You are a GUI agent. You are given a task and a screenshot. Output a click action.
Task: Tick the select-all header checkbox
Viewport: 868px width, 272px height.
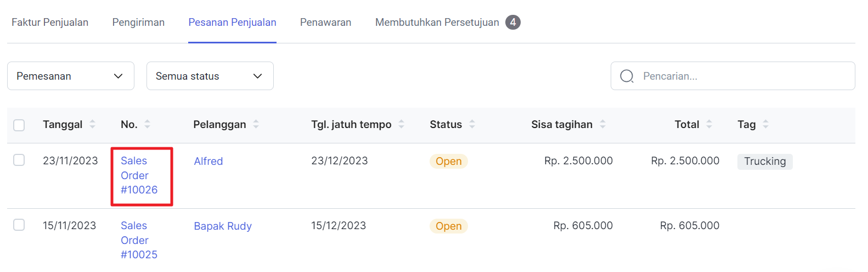19,125
